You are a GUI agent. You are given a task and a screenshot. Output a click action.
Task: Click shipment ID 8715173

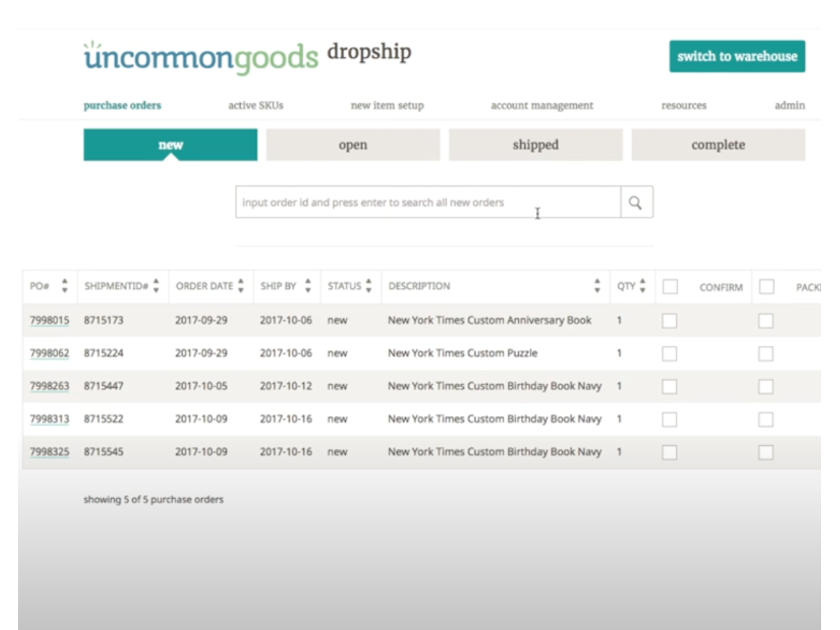[104, 321]
